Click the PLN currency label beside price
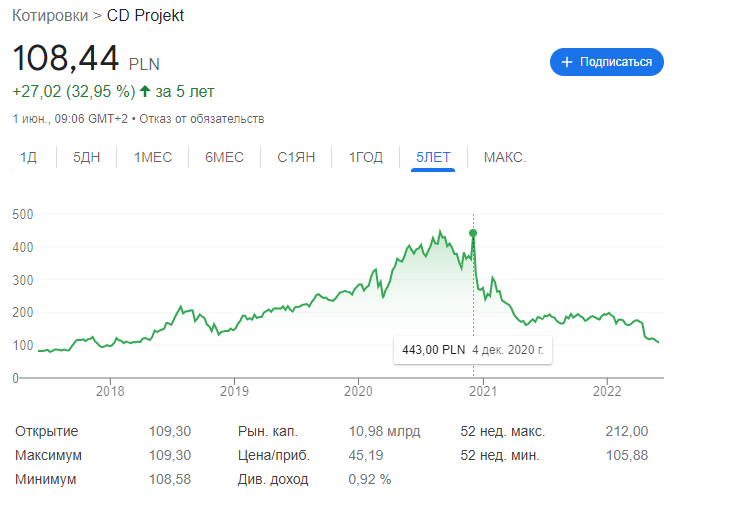 coord(144,64)
